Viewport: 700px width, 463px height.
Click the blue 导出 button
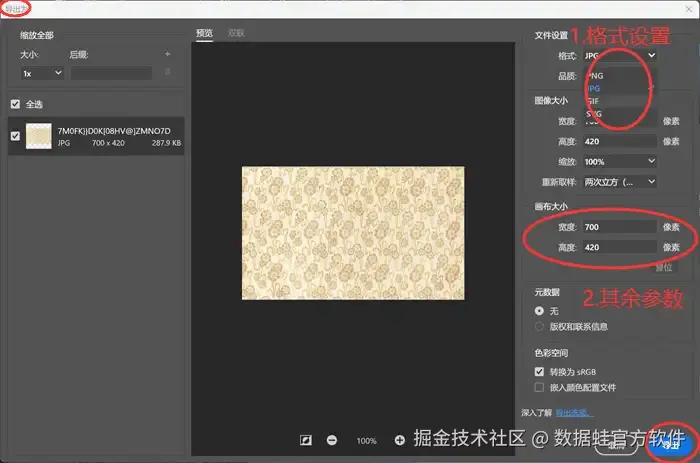coord(671,445)
